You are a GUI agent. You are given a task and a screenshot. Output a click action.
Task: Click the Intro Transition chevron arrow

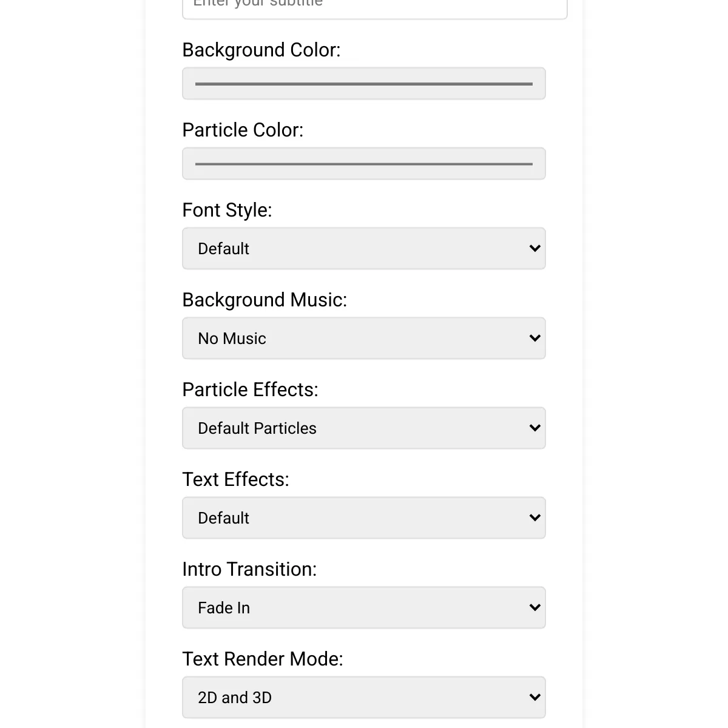click(x=534, y=607)
